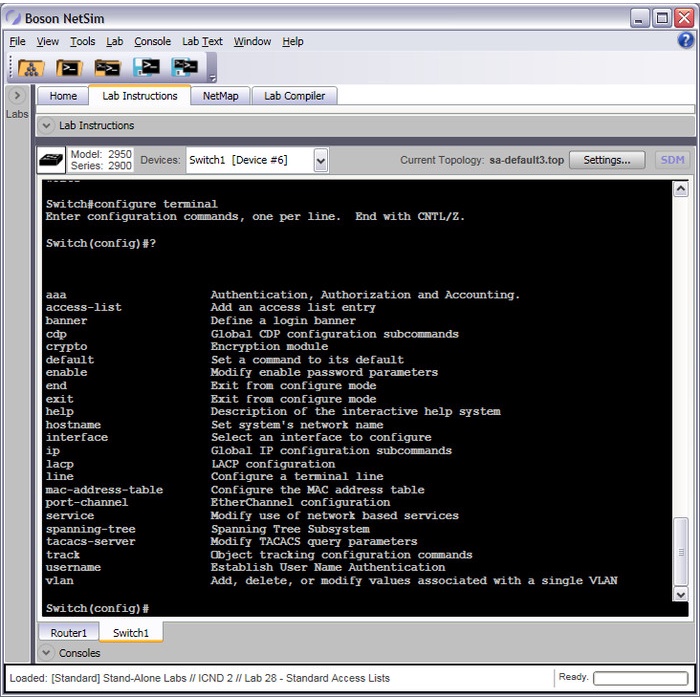
Task: Click the terminal scrollbar down arrow
Action: (x=681, y=594)
